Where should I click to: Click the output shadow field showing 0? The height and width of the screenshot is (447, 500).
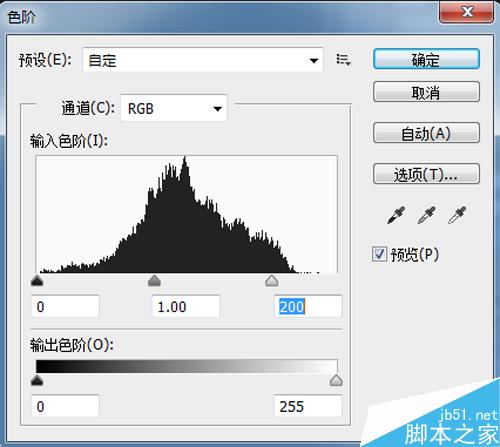[x=65, y=406]
